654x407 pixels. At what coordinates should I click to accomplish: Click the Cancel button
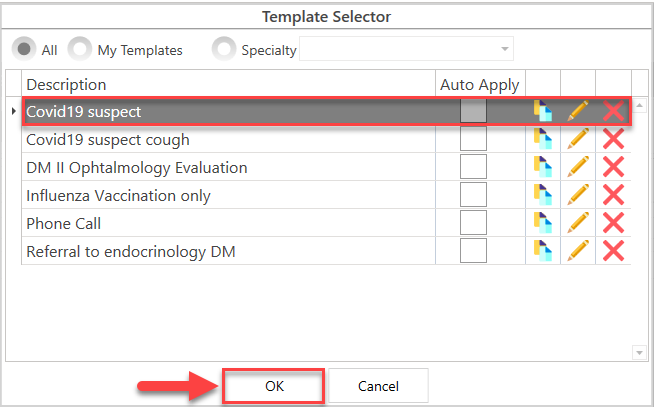(x=378, y=386)
